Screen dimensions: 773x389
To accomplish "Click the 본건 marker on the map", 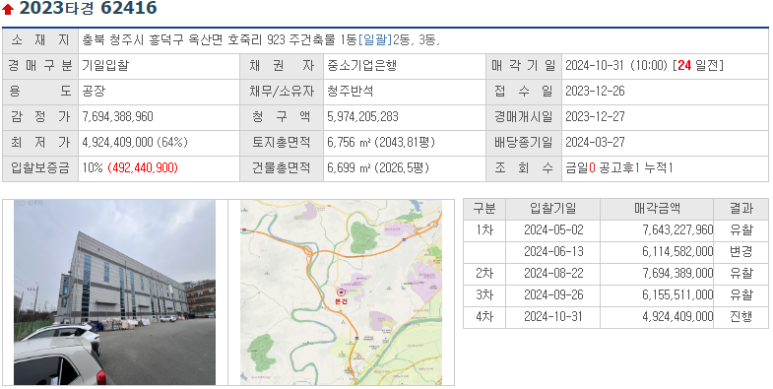I will [340, 296].
